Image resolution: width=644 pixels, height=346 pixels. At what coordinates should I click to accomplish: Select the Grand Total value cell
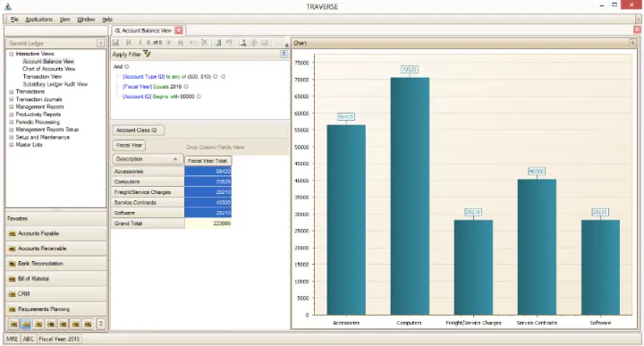coord(208,224)
